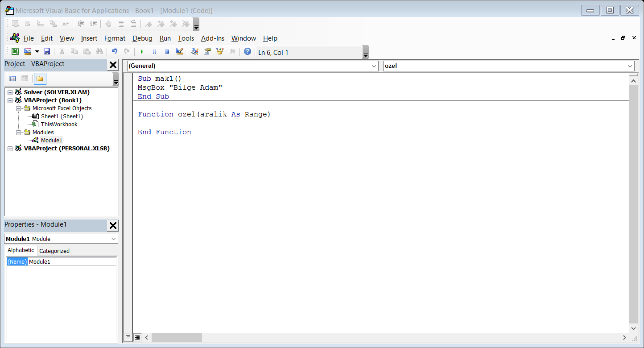Click the Break pause icon

click(154, 52)
